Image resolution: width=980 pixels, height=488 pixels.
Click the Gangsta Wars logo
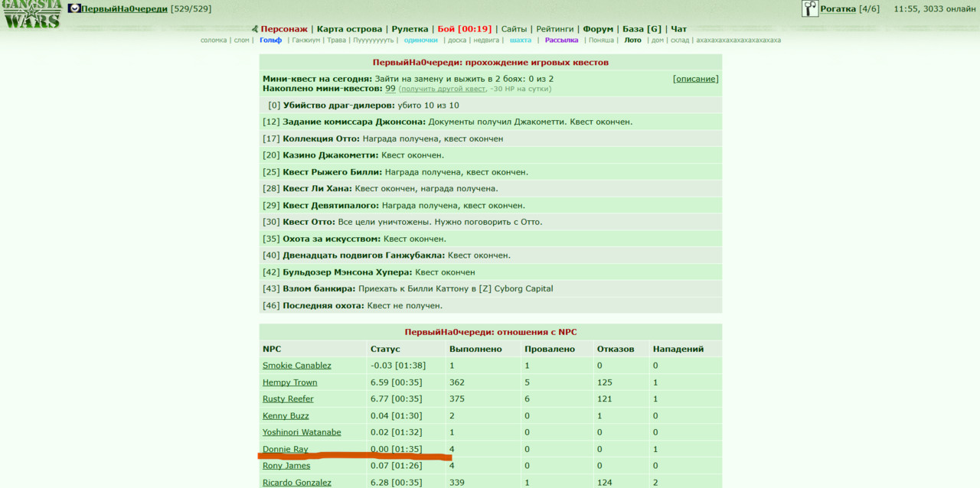pyautogui.click(x=31, y=15)
